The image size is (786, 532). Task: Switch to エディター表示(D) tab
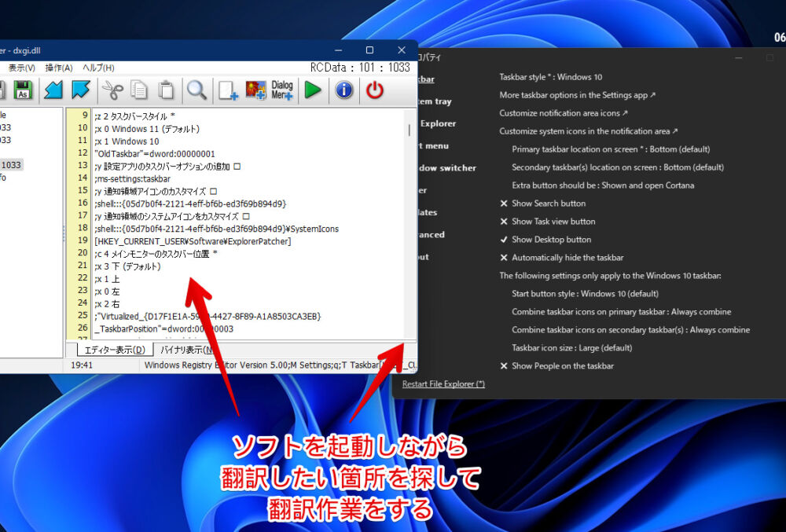(115, 350)
